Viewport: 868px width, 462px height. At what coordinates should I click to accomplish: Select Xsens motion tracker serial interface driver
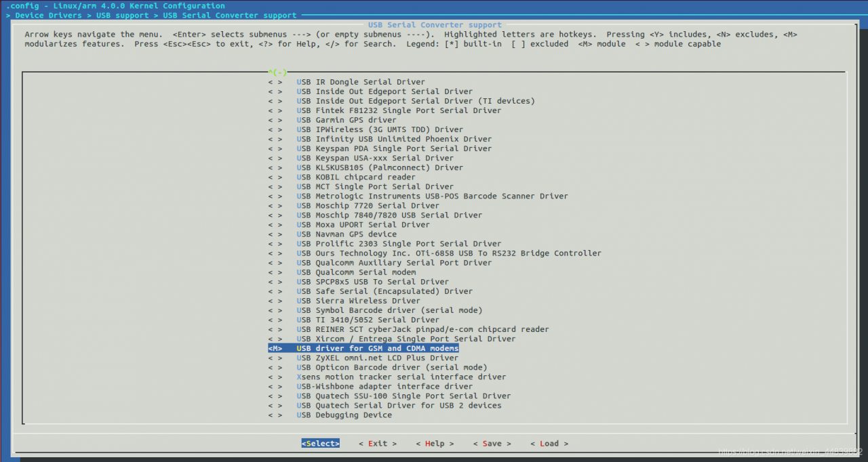(x=401, y=377)
